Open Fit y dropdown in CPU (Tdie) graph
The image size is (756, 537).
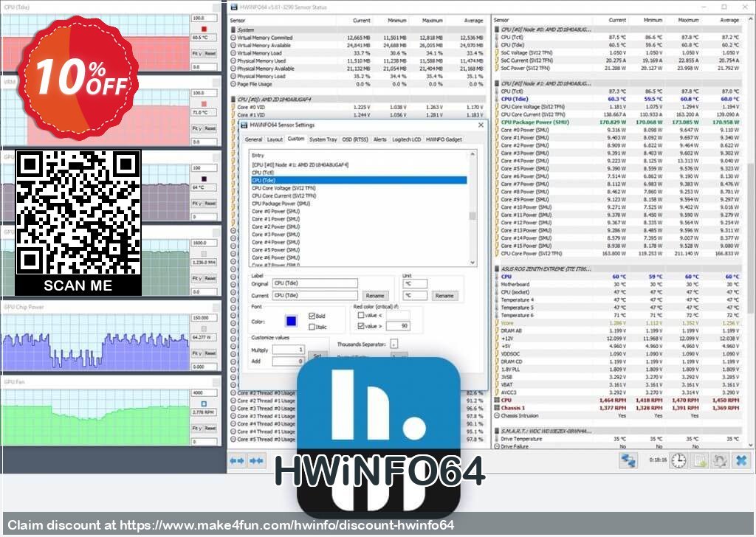(196, 53)
